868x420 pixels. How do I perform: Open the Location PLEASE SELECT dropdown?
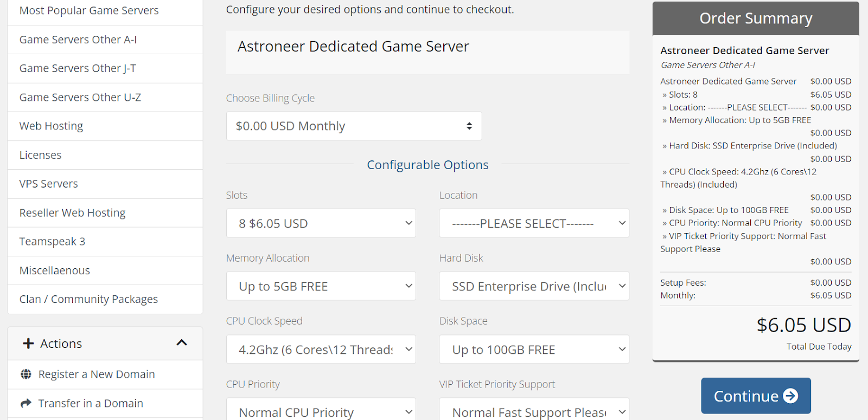(534, 223)
